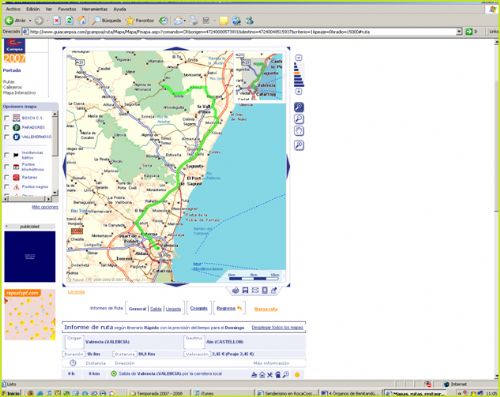The image size is (500, 397).
Task: Click the magnifier icon on the Salida de Valencia row
Action: [x=286, y=375]
